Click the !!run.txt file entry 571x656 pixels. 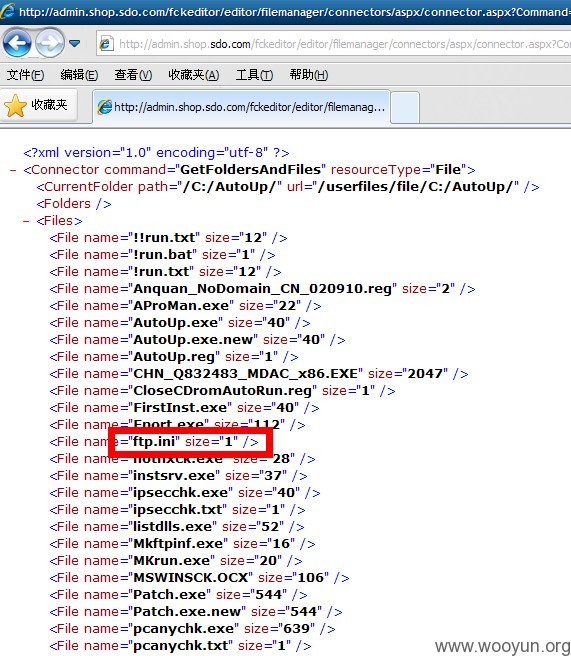coord(168,238)
